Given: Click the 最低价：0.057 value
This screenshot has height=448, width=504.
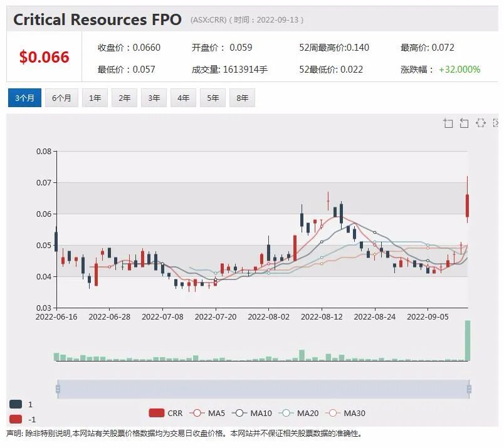Looking at the screenshot, I should [127, 70].
